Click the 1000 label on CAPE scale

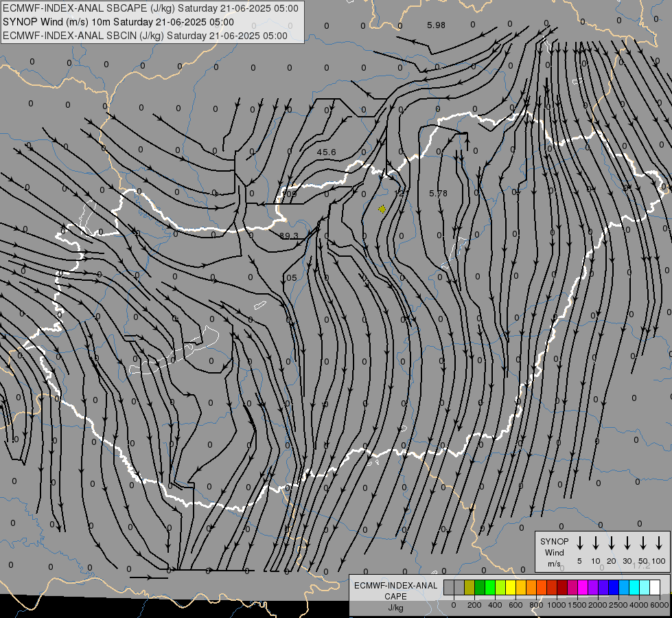[557, 605]
